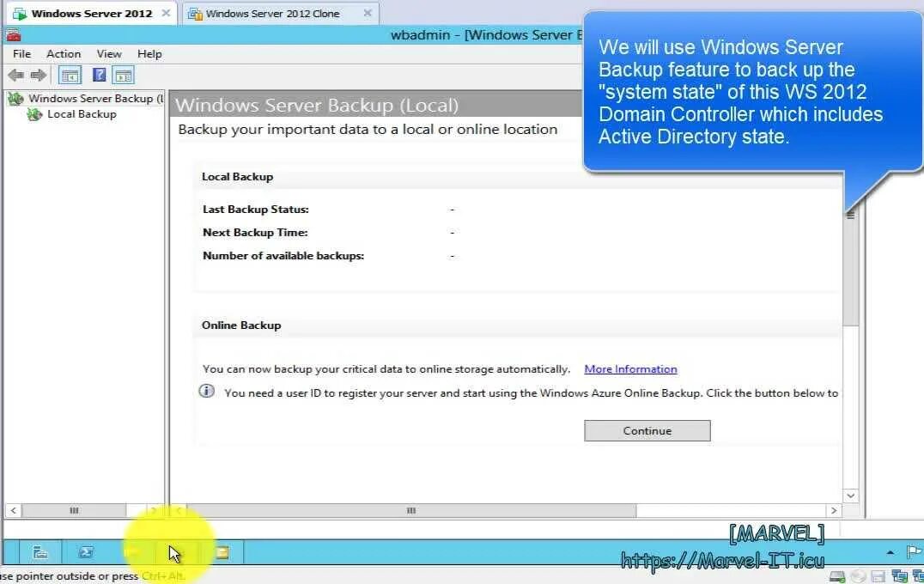
Task: Click the Windows Server Backup (Local) header
Action: (x=317, y=106)
